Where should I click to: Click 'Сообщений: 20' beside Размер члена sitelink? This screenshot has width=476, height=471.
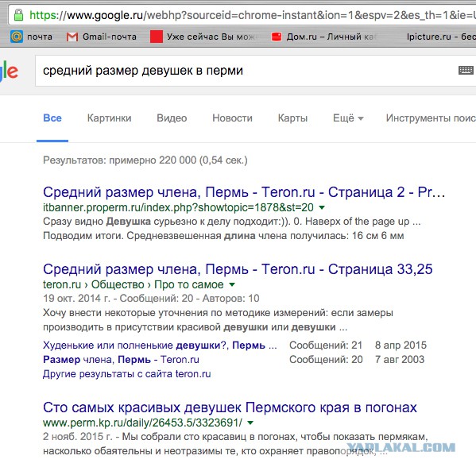(326, 360)
